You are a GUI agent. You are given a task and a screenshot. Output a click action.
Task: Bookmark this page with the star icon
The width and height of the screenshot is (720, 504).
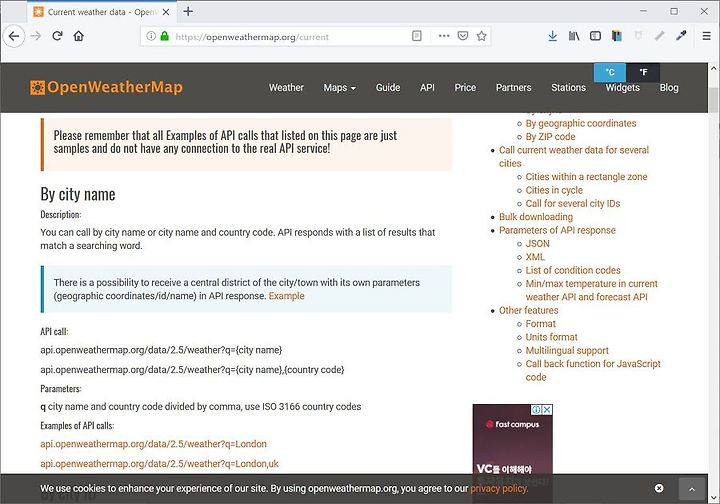coord(481,36)
